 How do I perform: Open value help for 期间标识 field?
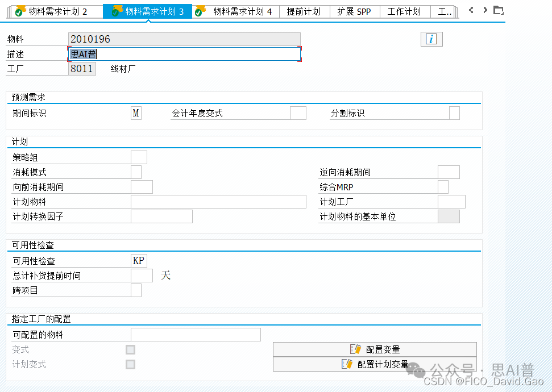pos(135,112)
